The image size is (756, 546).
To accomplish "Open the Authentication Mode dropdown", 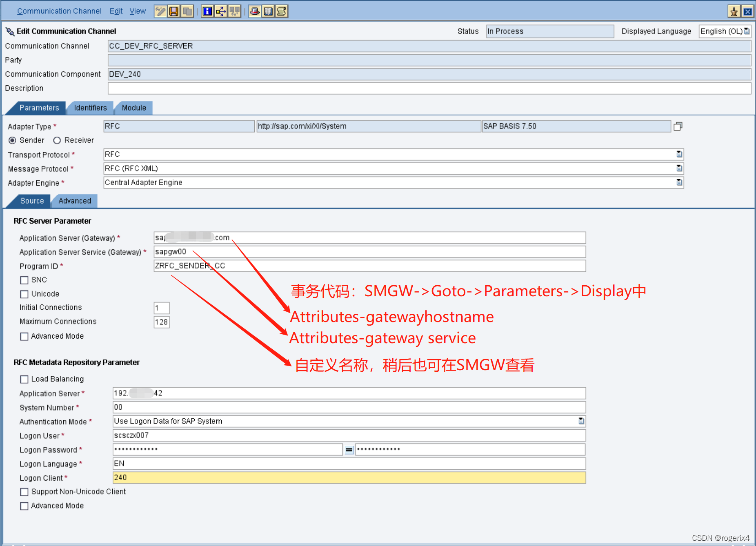I will pyautogui.click(x=581, y=421).
